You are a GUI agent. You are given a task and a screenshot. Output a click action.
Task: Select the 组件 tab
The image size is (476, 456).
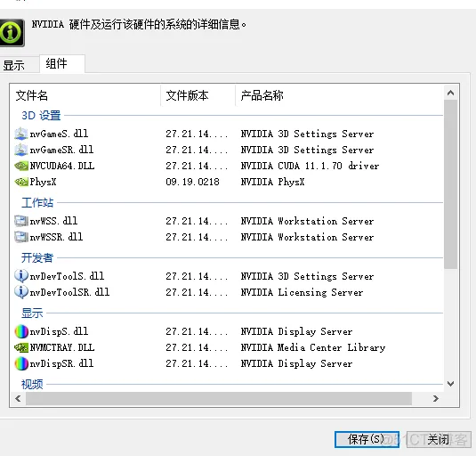pyautogui.click(x=62, y=64)
